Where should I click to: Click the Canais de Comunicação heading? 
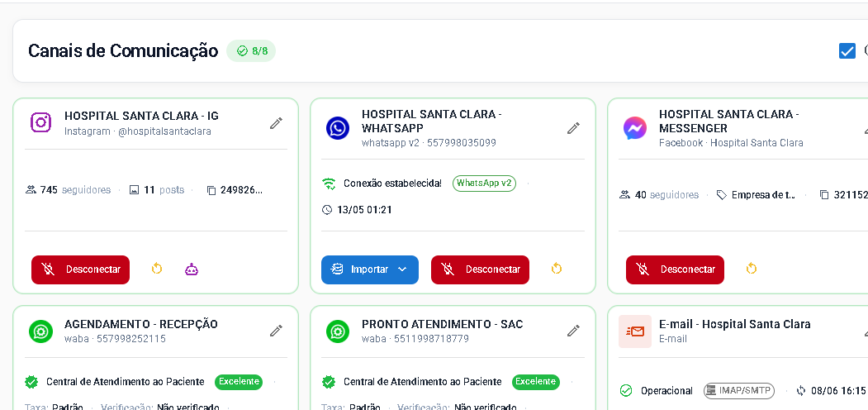(x=123, y=51)
